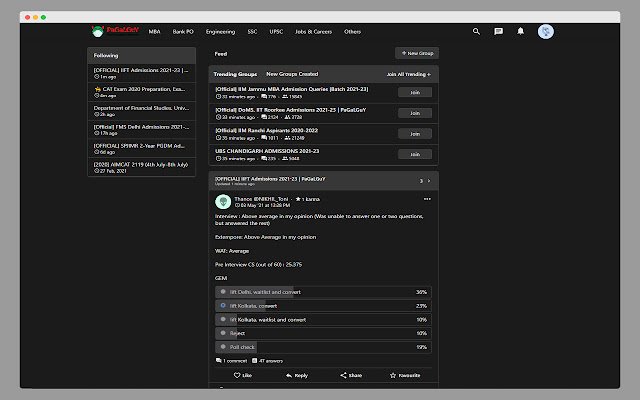Expand IIFT Admissions post header chevron
The image size is (640, 400).
pos(429,181)
